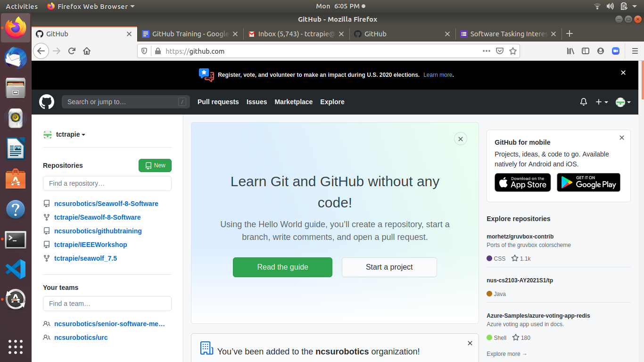Switch to the Gmail Inbox tab
The width and height of the screenshot is (644, 362).
(x=297, y=34)
